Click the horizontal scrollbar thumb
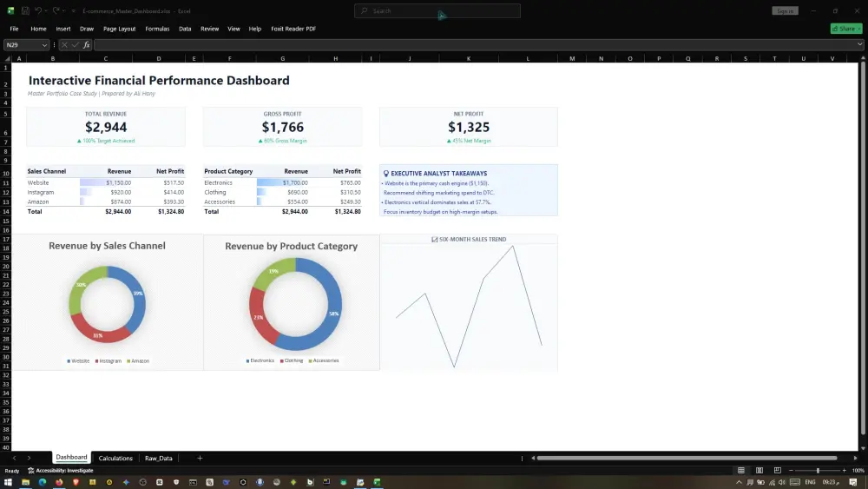 coord(687,458)
